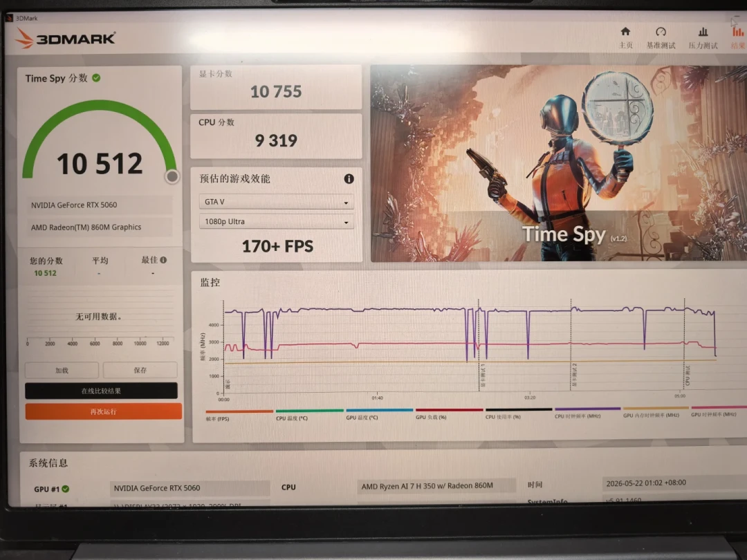
Task: Toggle the CPU 温度 (°C) legend swatch
Action: pyautogui.click(x=309, y=411)
